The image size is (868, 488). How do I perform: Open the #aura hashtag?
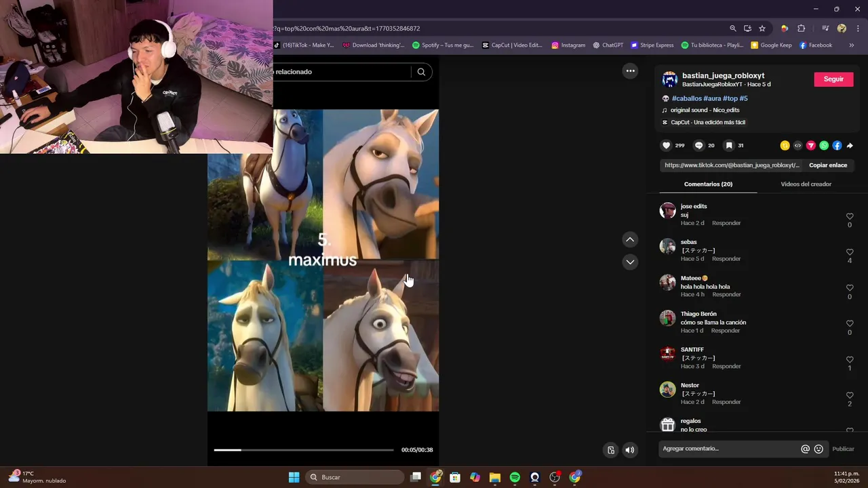712,99
